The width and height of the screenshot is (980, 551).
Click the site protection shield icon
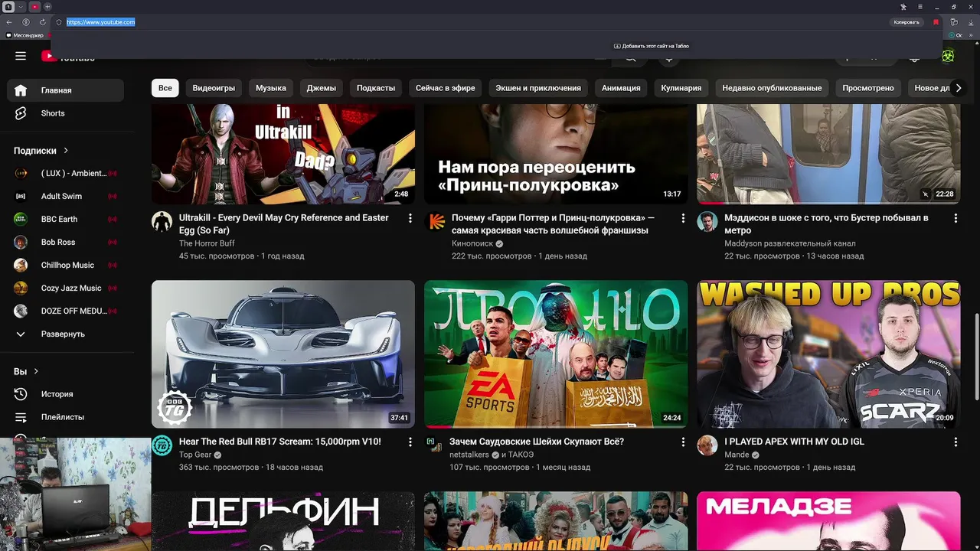tap(58, 22)
